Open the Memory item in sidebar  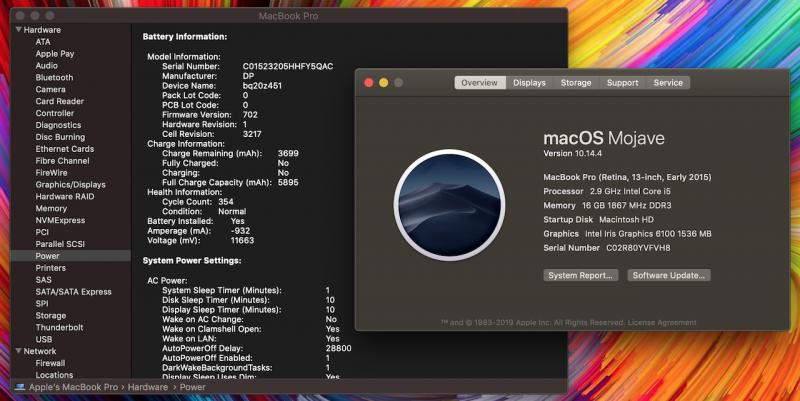[x=51, y=208]
